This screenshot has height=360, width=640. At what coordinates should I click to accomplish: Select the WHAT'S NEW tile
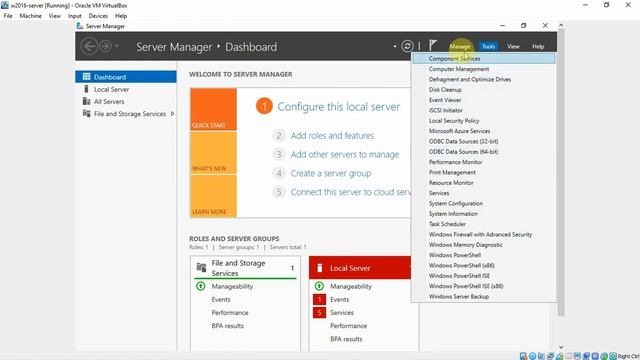[213, 153]
